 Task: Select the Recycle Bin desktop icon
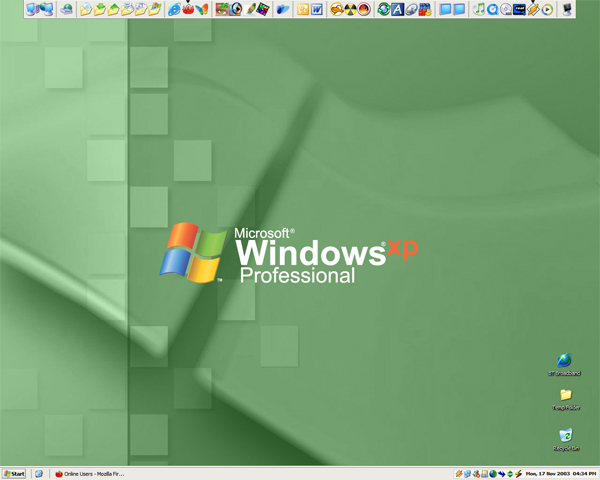click(566, 439)
